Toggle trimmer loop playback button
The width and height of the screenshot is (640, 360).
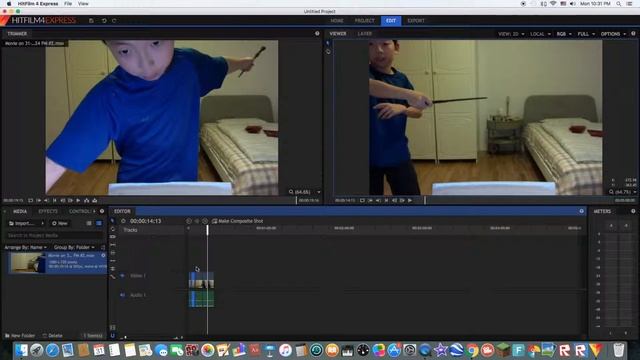(31, 200)
